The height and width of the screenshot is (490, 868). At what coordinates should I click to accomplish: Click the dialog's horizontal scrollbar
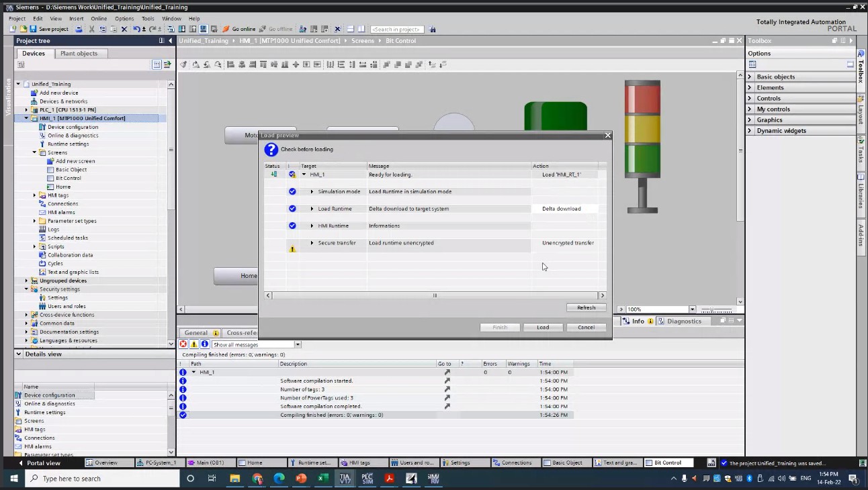point(435,295)
